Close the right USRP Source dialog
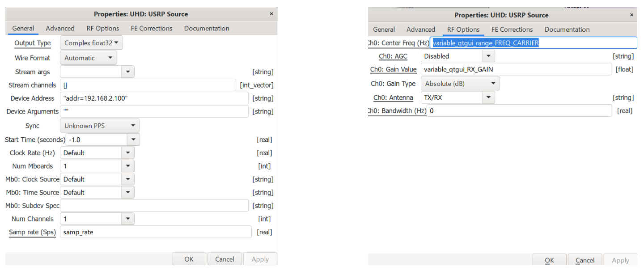The width and height of the screenshot is (644, 275). tap(631, 15)
